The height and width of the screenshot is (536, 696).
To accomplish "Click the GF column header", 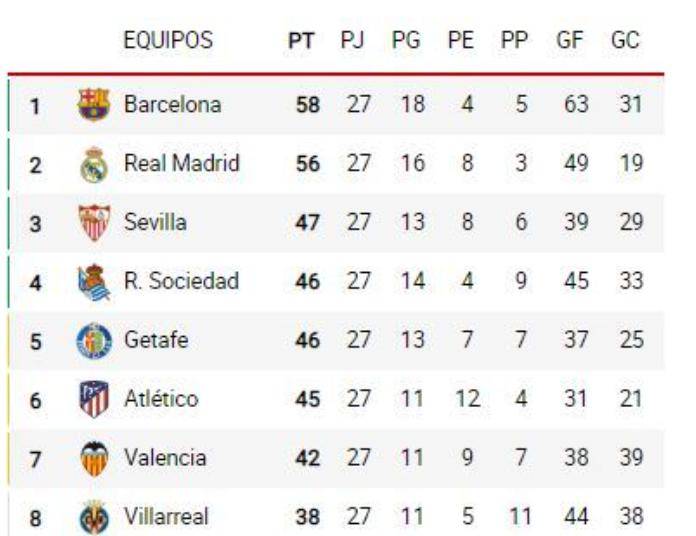I will coord(569,41).
